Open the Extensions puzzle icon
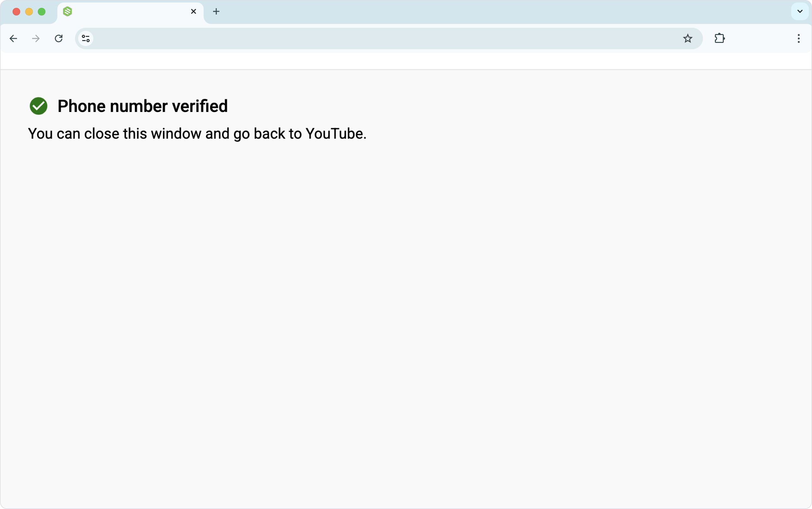The image size is (812, 509). [x=720, y=38]
